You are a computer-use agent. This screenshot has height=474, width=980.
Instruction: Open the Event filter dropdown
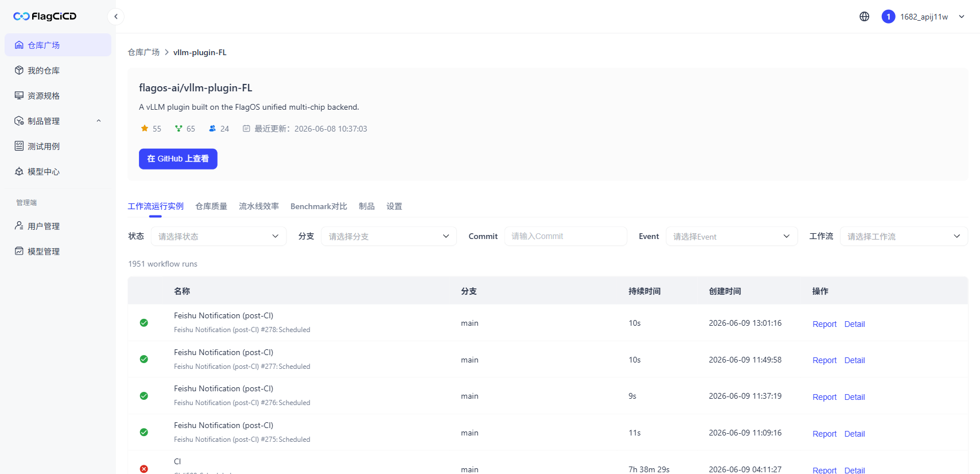click(x=732, y=236)
